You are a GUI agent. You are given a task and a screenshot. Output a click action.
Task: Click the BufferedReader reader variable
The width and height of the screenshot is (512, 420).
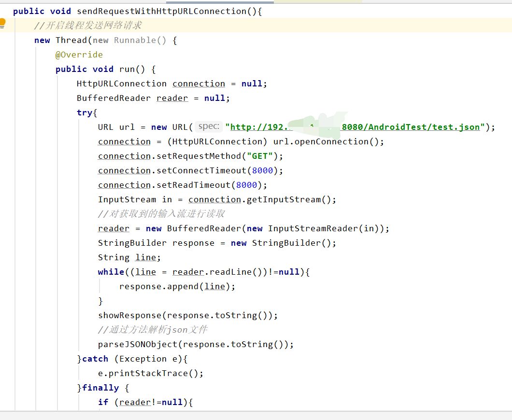(x=172, y=98)
